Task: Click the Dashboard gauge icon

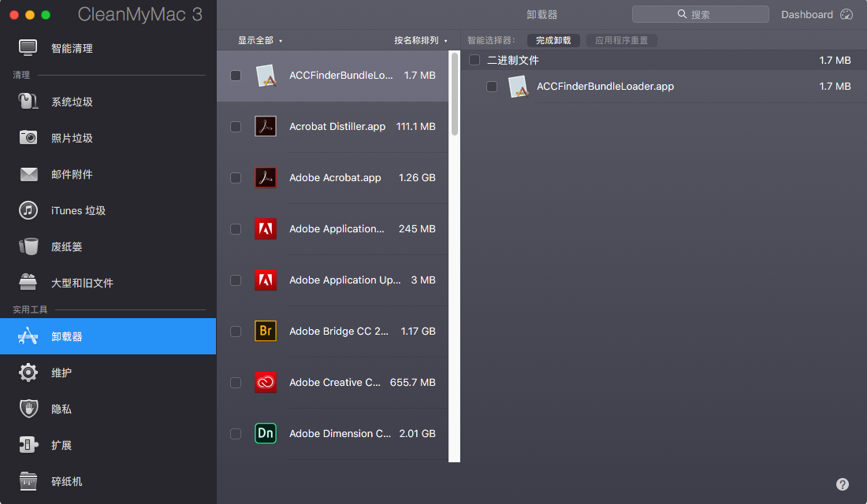Action: tap(847, 14)
